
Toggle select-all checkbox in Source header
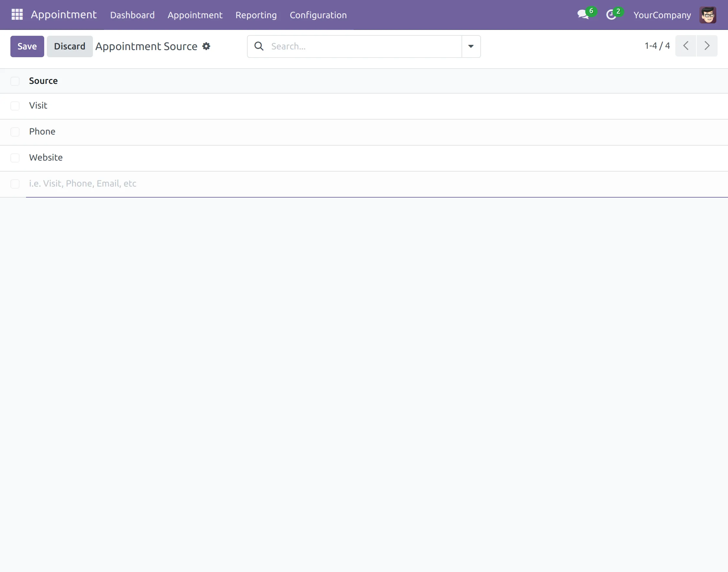15,81
